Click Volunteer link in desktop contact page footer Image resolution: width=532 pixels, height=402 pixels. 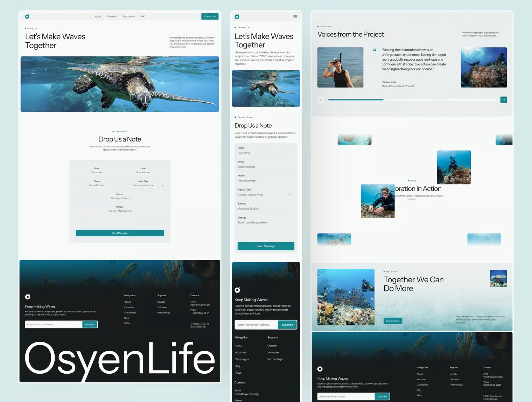coord(162,307)
